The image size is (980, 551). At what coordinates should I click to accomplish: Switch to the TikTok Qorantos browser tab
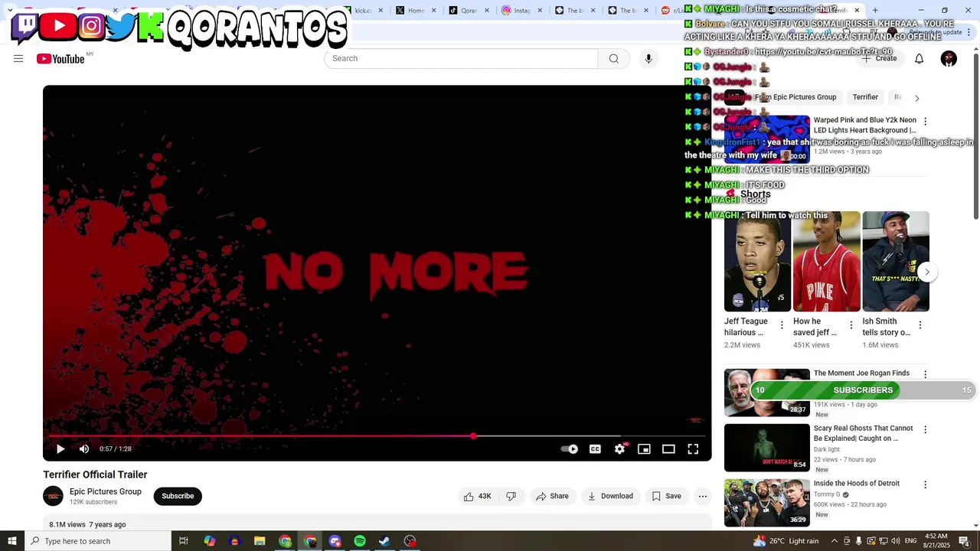[x=469, y=11]
